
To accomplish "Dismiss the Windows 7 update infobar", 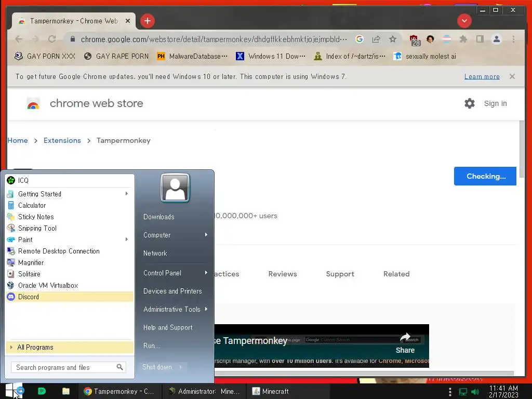I will [512, 76].
